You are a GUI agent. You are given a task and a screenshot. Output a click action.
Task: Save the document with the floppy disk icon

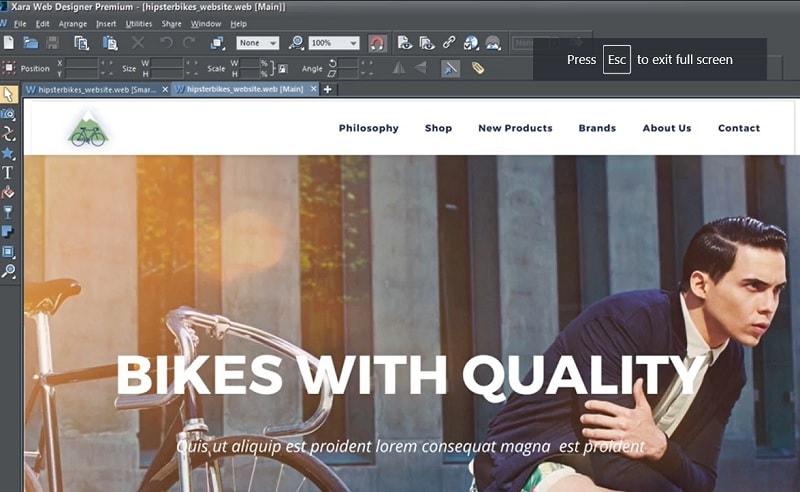[x=53, y=42]
